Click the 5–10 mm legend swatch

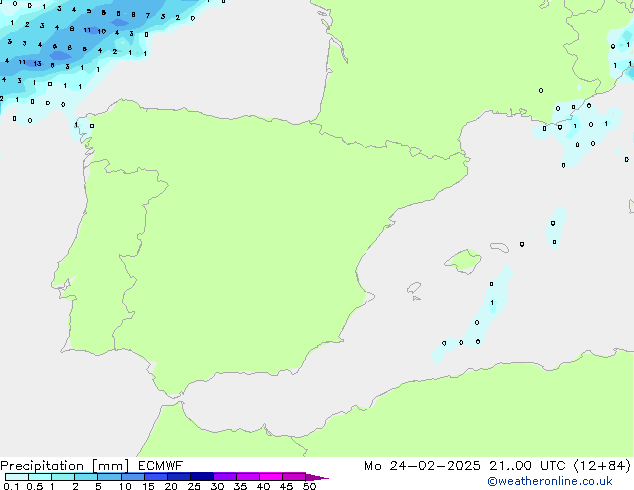(109, 477)
